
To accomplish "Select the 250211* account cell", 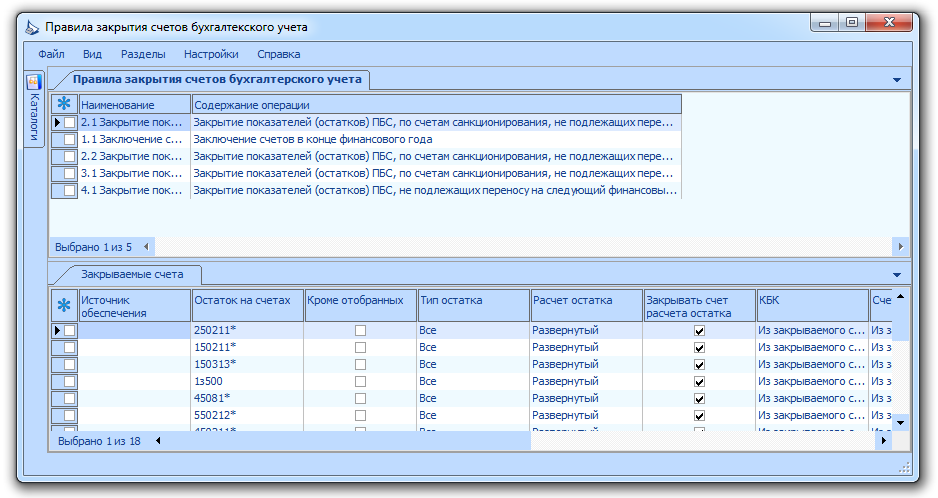I will point(248,330).
